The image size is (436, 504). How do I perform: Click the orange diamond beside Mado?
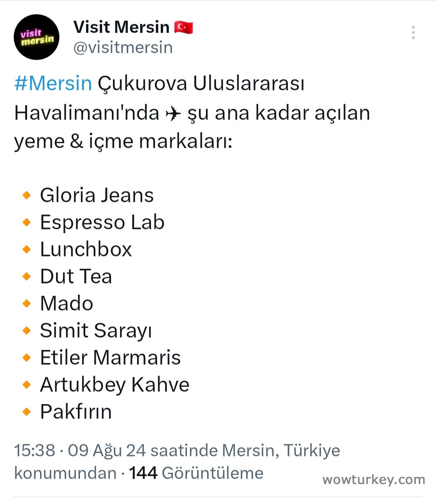pyautogui.click(x=27, y=304)
